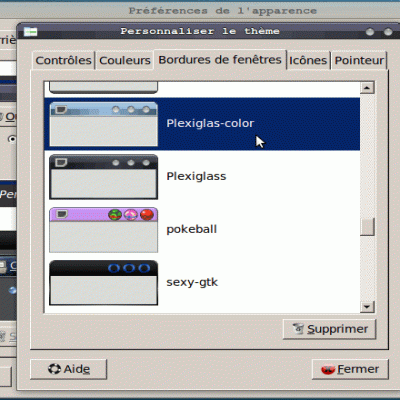Click the Plexiglas-color preview thumbnail

[x=103, y=124]
